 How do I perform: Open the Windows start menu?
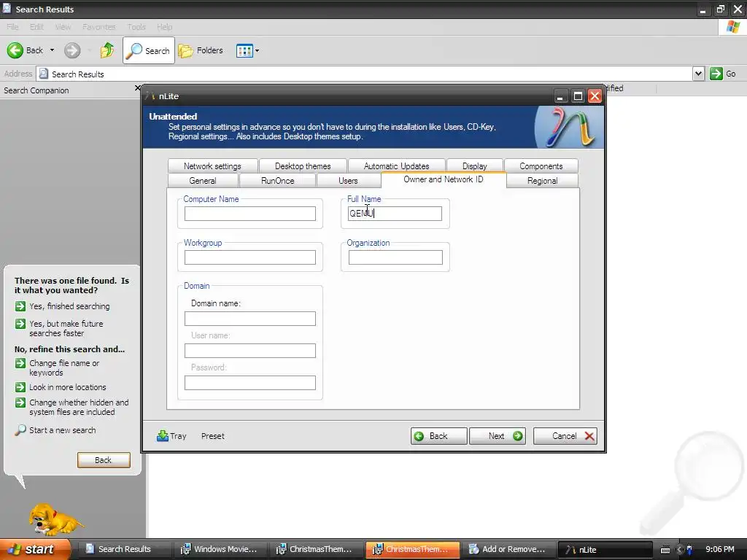(34, 549)
